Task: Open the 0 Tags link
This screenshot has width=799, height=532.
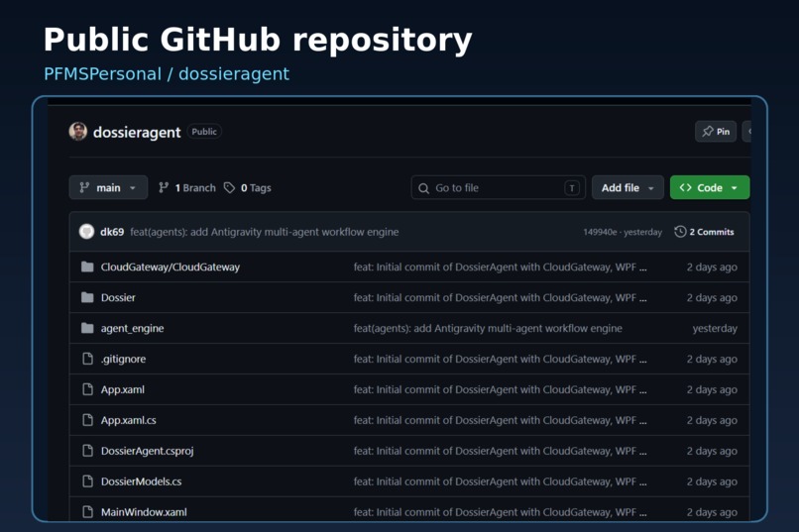Action: [248, 188]
